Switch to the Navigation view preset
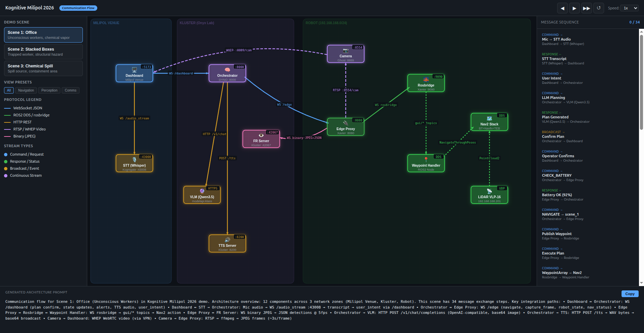This screenshot has width=644, height=333. (26, 90)
